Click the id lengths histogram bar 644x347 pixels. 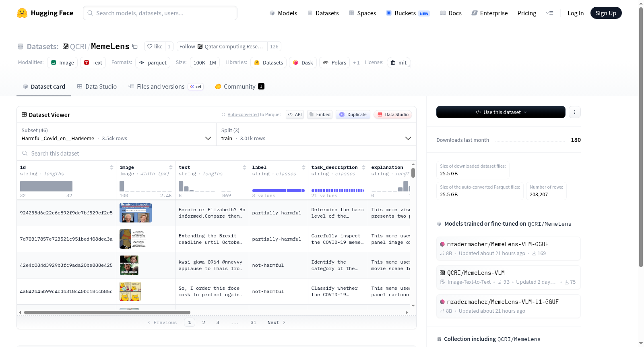(x=46, y=186)
